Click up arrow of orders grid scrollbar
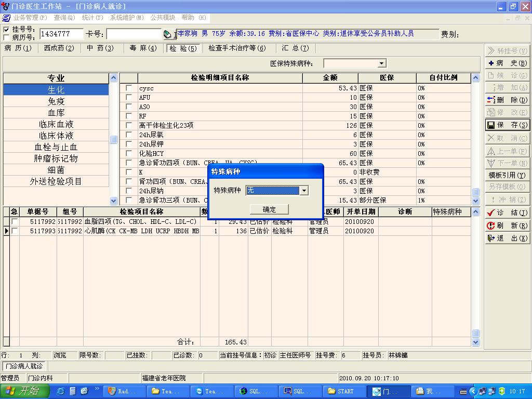Viewport: 532px width, 399px height. point(476,212)
